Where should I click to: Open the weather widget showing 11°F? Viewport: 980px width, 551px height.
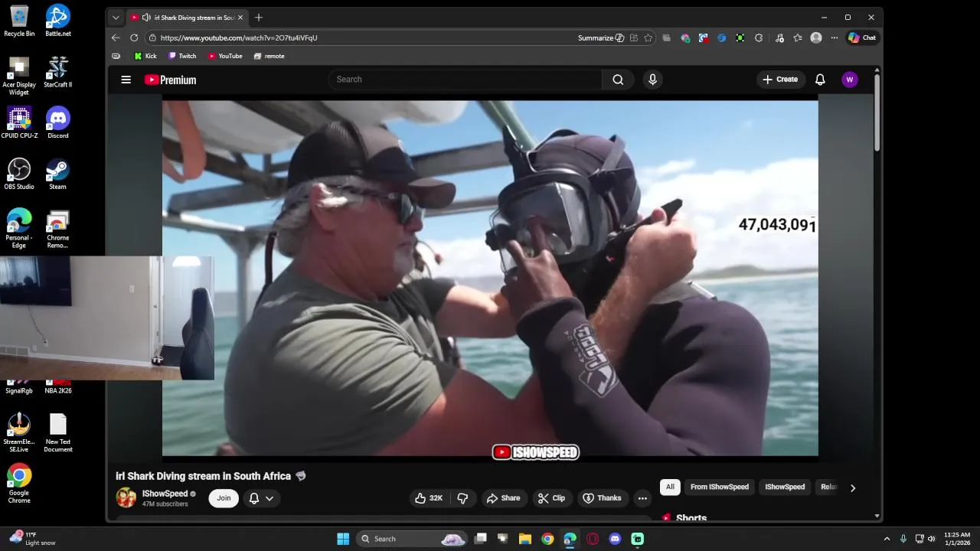(32, 539)
